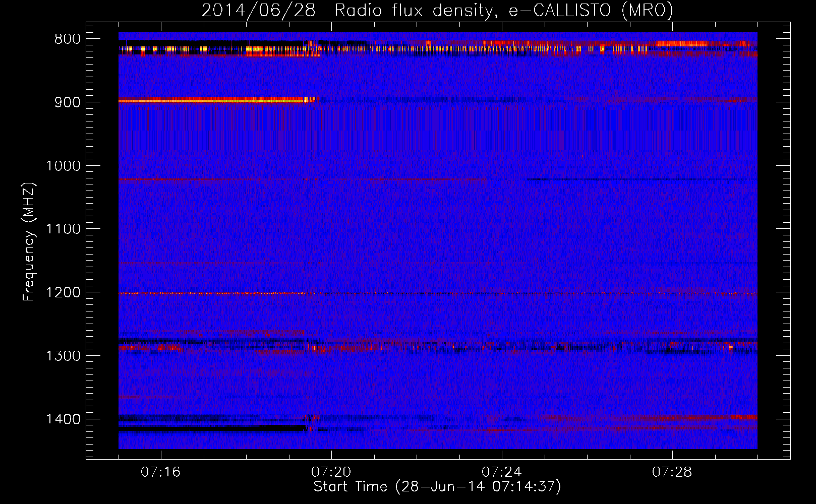Click the dark band just below 1400 MHz

point(213,428)
